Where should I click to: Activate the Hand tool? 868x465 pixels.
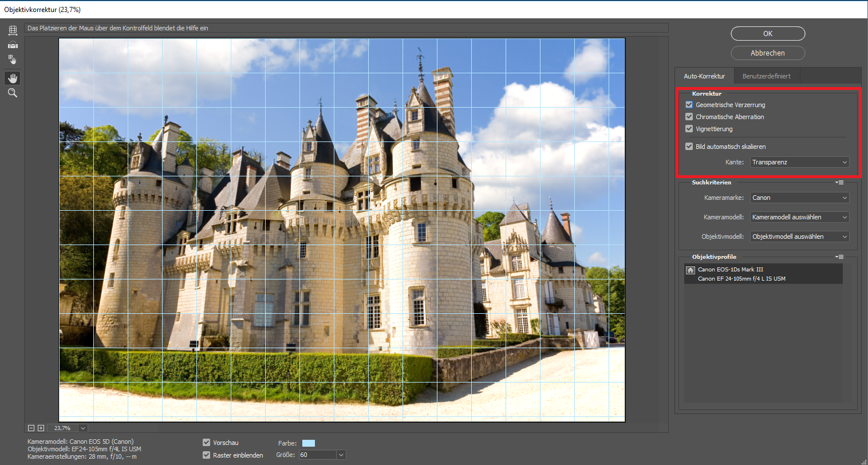point(13,78)
